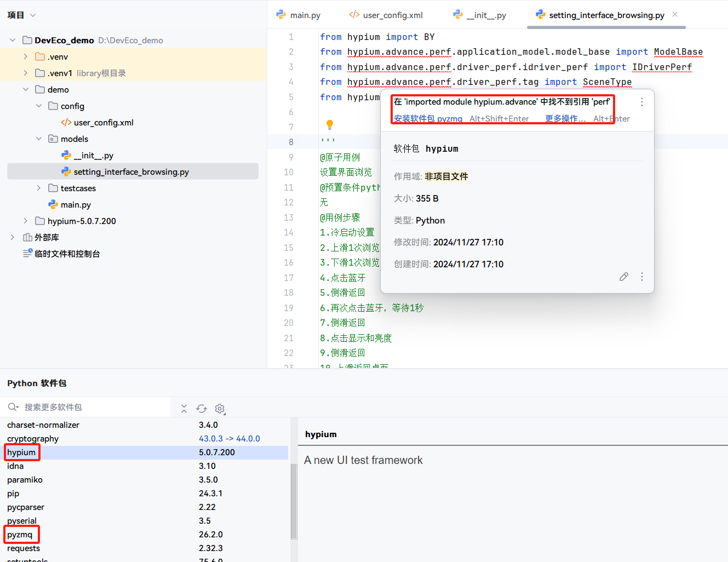Click the search magnifier icon in packages panel

coord(13,407)
